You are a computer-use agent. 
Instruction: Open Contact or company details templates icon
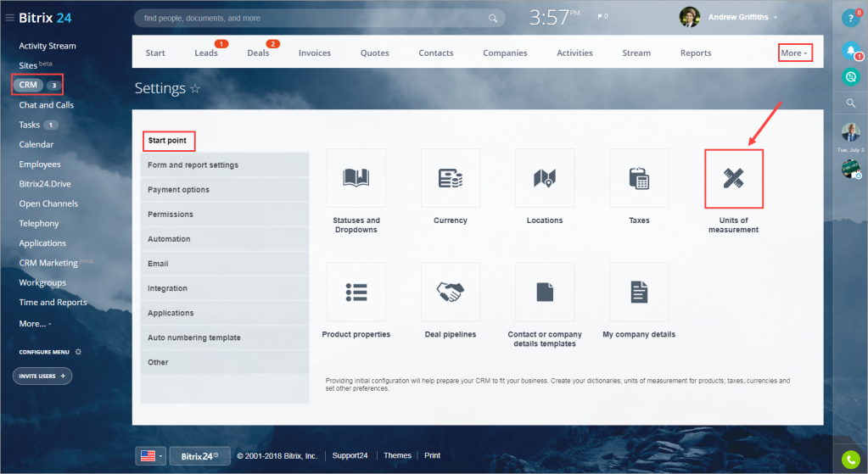(545, 292)
